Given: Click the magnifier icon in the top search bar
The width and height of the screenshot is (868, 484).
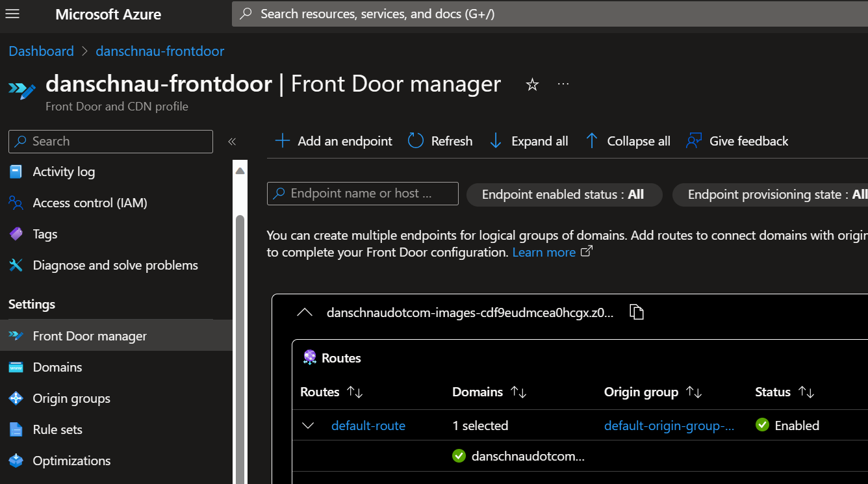Looking at the screenshot, I should (246, 14).
